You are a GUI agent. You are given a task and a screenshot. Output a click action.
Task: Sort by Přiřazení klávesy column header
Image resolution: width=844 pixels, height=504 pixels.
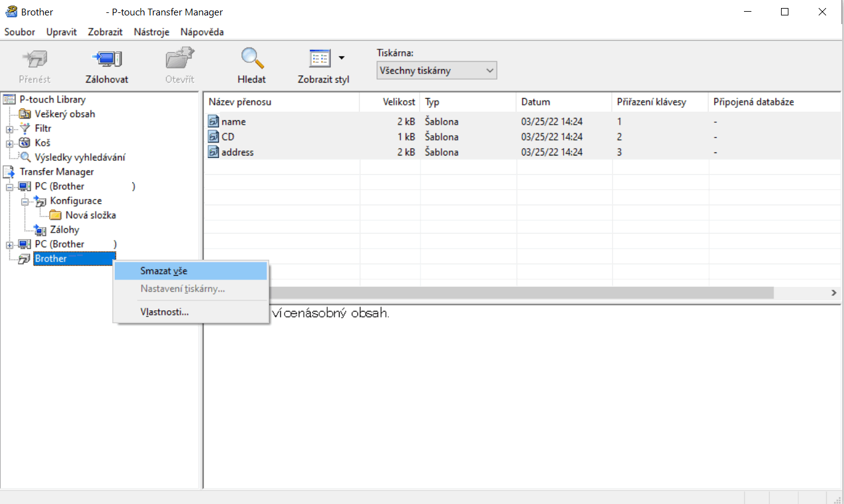661,102
